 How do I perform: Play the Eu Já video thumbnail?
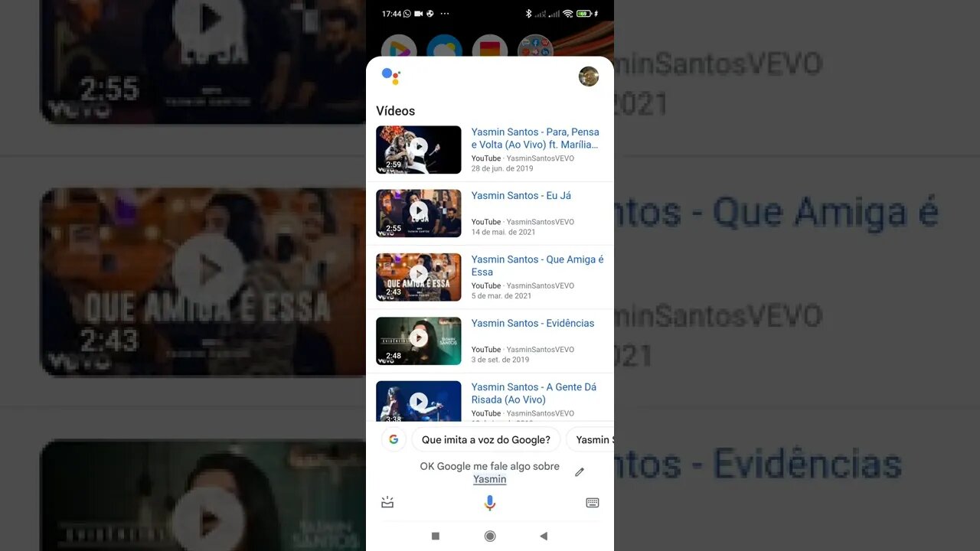(419, 214)
